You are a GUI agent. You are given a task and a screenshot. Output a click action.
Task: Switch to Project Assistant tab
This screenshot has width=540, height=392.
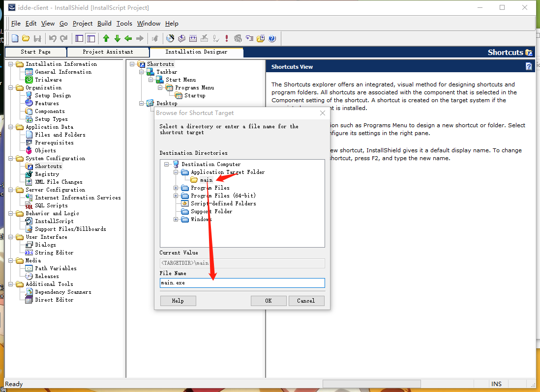(x=108, y=52)
